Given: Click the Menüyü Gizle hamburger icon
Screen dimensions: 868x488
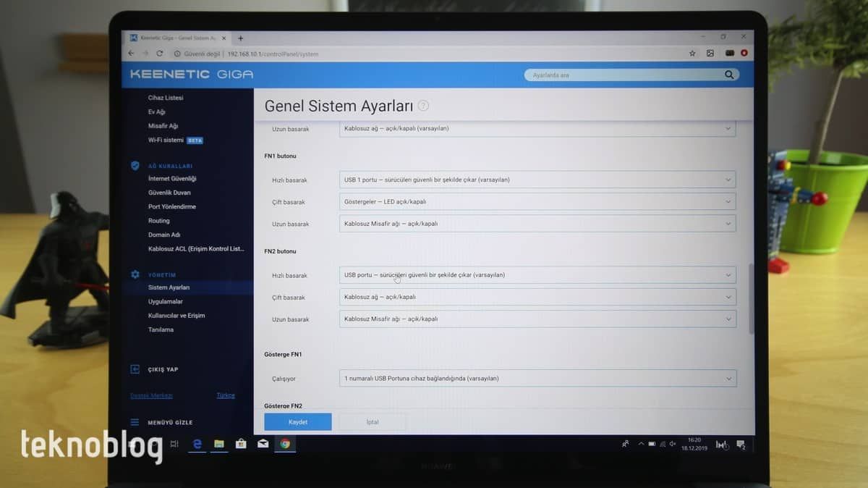Looking at the screenshot, I should tap(135, 422).
